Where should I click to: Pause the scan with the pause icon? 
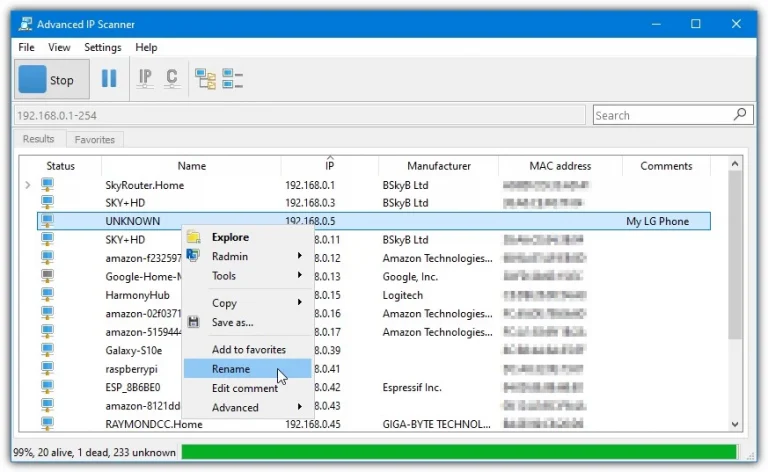point(109,78)
